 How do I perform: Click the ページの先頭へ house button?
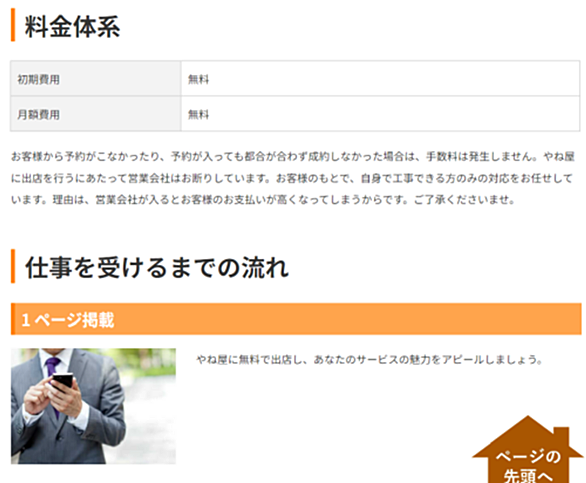[x=528, y=450]
